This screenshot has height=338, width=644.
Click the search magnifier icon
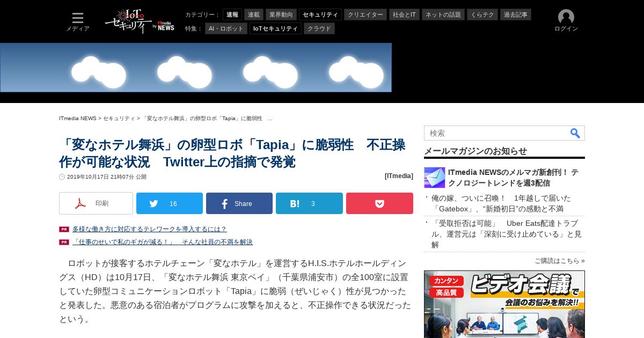click(575, 133)
